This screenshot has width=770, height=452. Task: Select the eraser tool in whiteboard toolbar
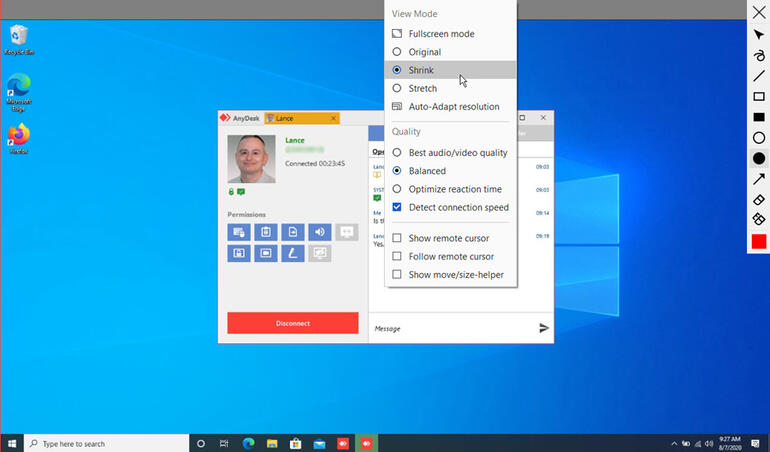point(759,200)
